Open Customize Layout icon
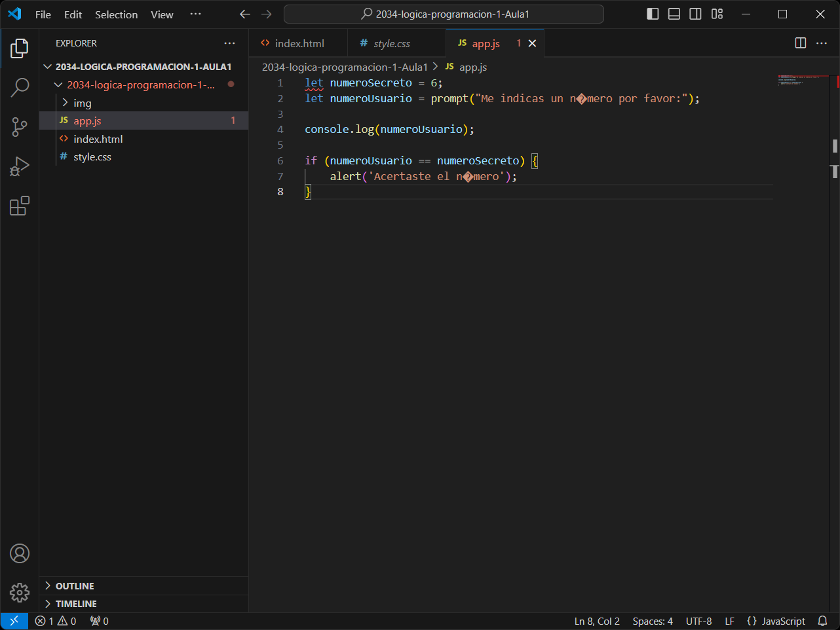This screenshot has height=630, width=840. tap(717, 14)
